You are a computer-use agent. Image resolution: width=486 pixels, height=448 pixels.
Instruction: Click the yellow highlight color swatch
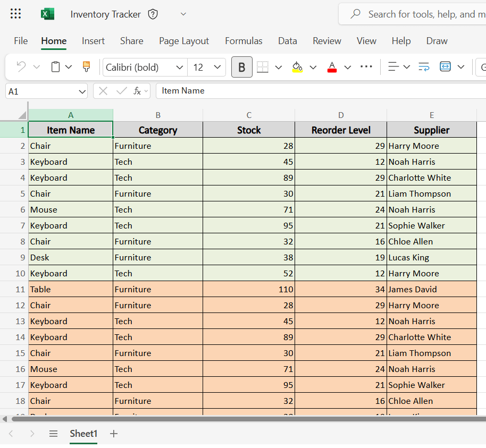[x=298, y=72]
